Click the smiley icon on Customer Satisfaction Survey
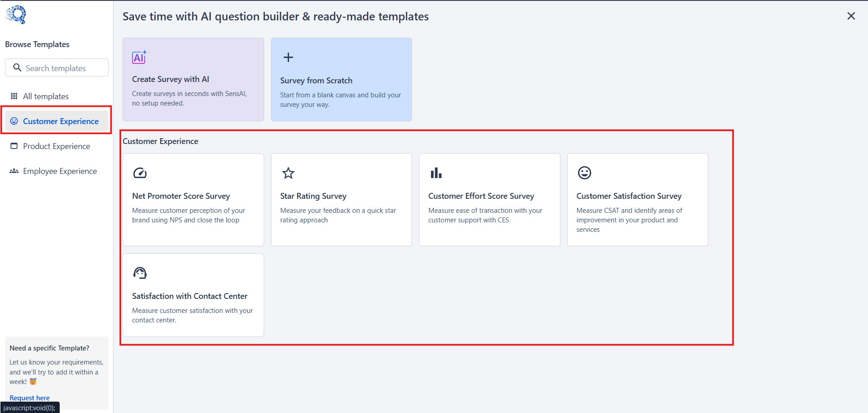This screenshot has width=868, height=413. coord(584,173)
